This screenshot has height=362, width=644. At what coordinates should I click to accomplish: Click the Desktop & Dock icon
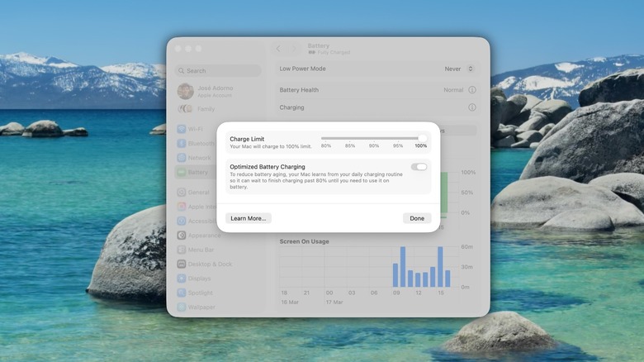(x=182, y=264)
